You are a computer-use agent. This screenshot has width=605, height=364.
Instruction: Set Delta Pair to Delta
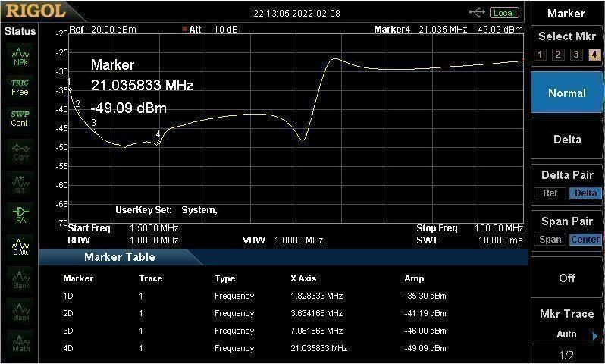click(x=585, y=193)
